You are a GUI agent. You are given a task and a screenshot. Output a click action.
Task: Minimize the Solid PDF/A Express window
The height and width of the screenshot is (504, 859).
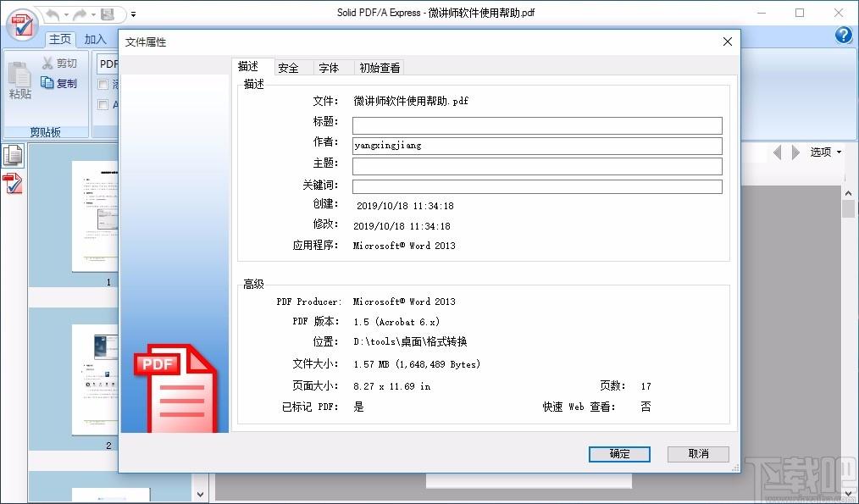(762, 14)
